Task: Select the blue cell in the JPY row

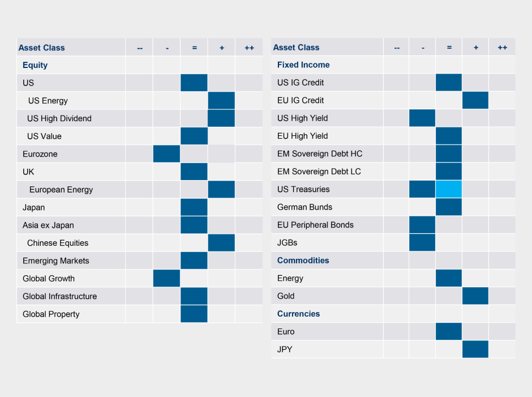Action: (x=475, y=349)
